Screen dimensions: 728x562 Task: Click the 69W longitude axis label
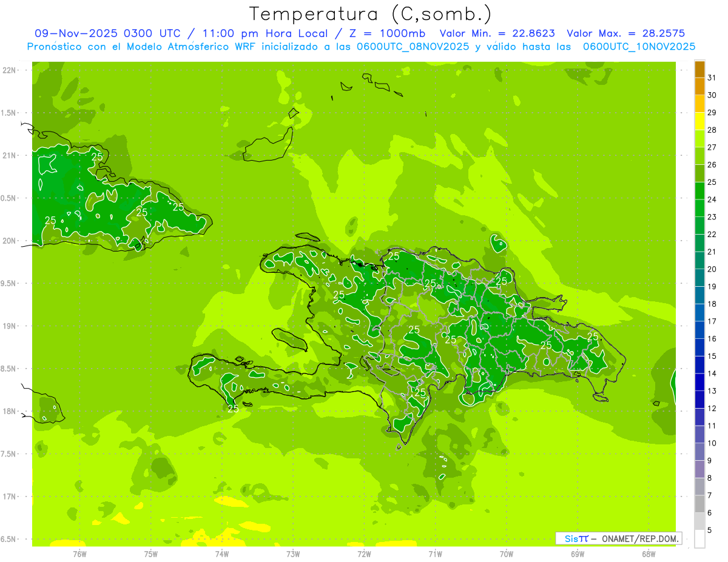[578, 554]
